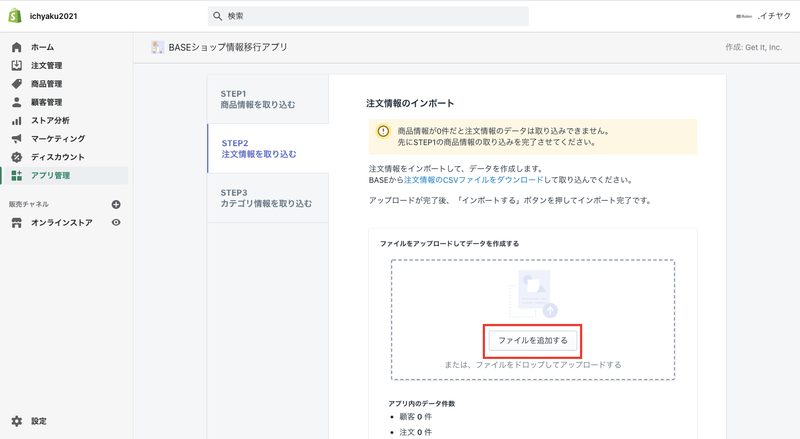The width and height of the screenshot is (800, 439).
Task: Open オンラインストア sales channel
Action: pyautogui.click(x=62, y=223)
